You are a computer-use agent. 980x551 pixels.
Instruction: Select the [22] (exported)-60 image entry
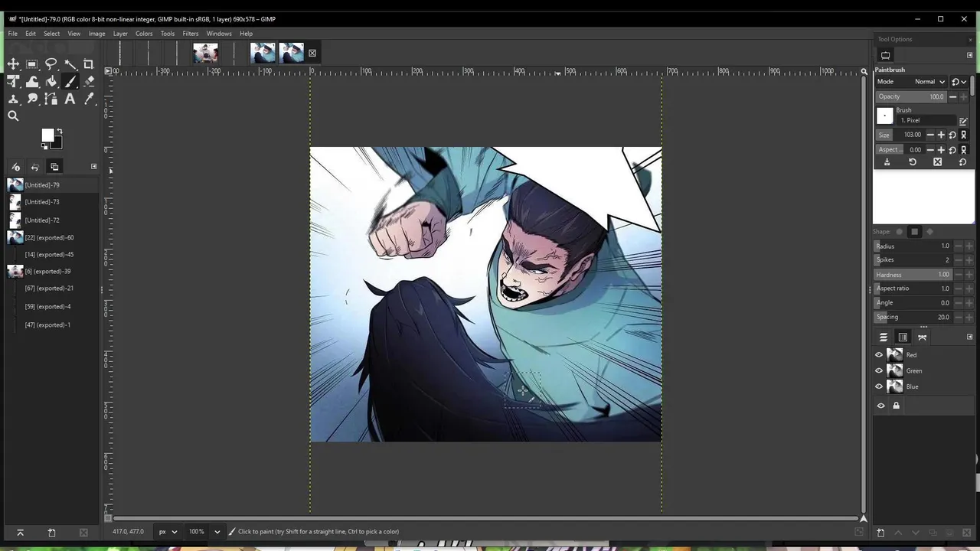(x=53, y=237)
